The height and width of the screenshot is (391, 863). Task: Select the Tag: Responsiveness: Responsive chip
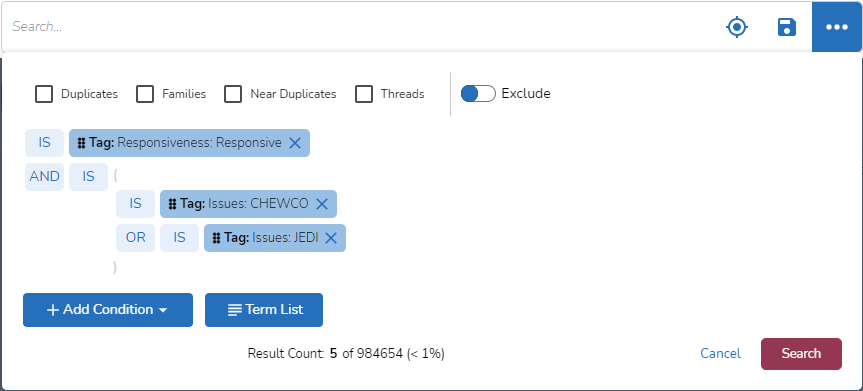click(189, 143)
